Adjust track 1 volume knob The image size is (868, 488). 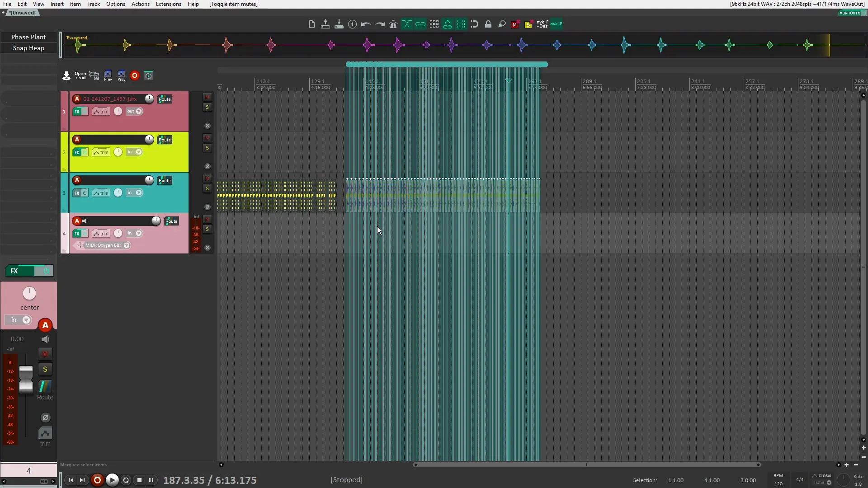pos(149,99)
